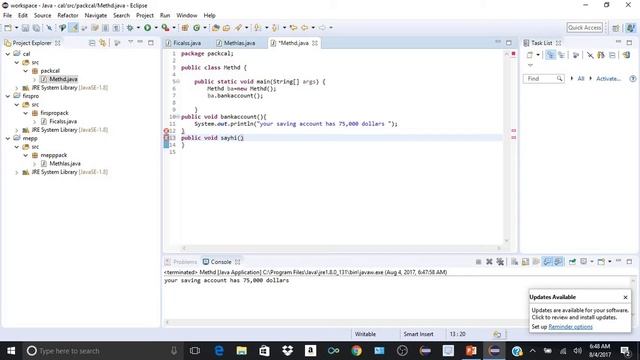Click the Save All icon in the toolbar
Screen dimensions: 640x360
coord(36,28)
